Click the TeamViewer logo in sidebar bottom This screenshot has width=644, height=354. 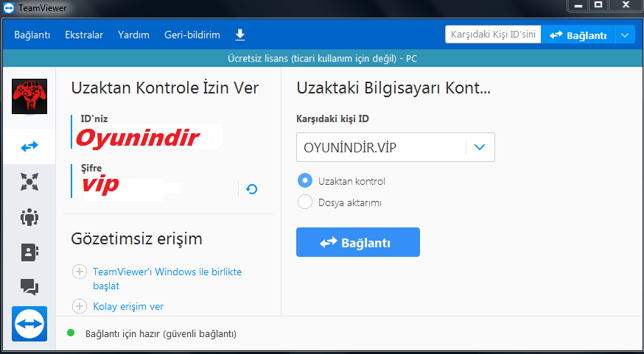coord(29,323)
